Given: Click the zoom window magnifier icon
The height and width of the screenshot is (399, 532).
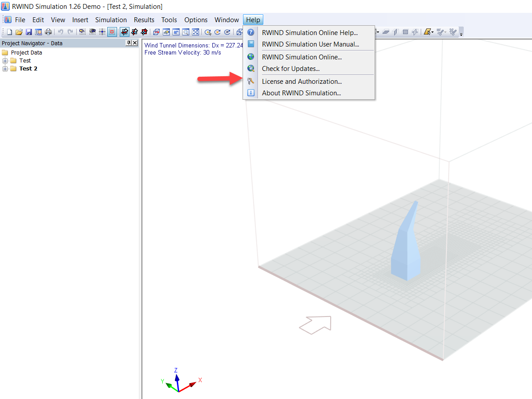Looking at the screenshot, I should tap(186, 32).
